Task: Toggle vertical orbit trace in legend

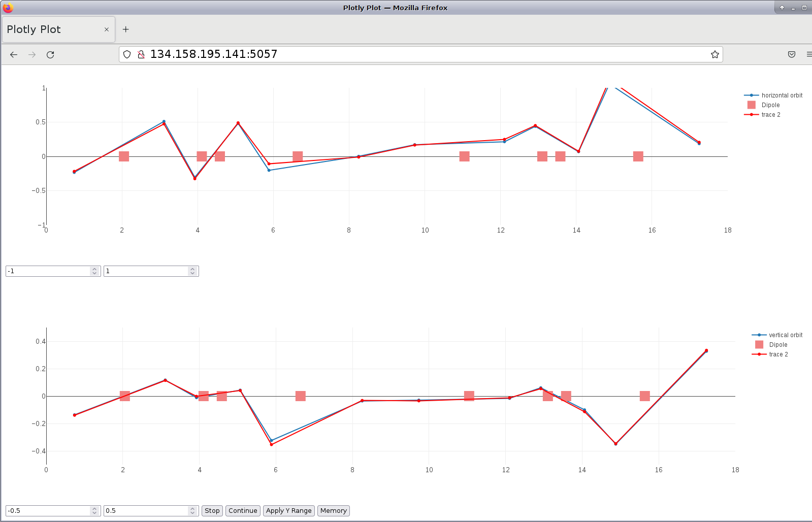Action: (785, 335)
